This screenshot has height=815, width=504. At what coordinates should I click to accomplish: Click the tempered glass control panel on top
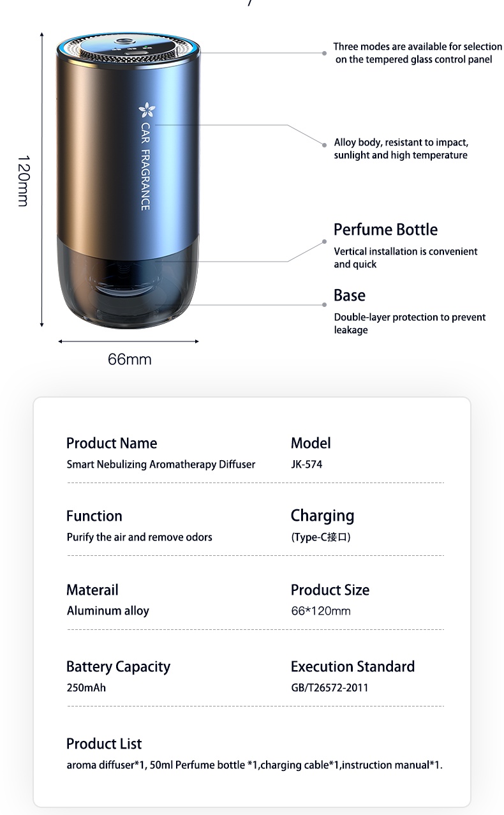pyautogui.click(x=128, y=47)
